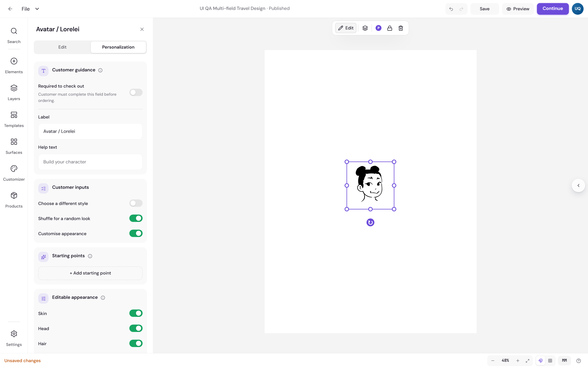The width and height of the screenshot is (588, 368).
Task: Click the layer order icon in floating toolbar
Action: pyautogui.click(x=365, y=28)
